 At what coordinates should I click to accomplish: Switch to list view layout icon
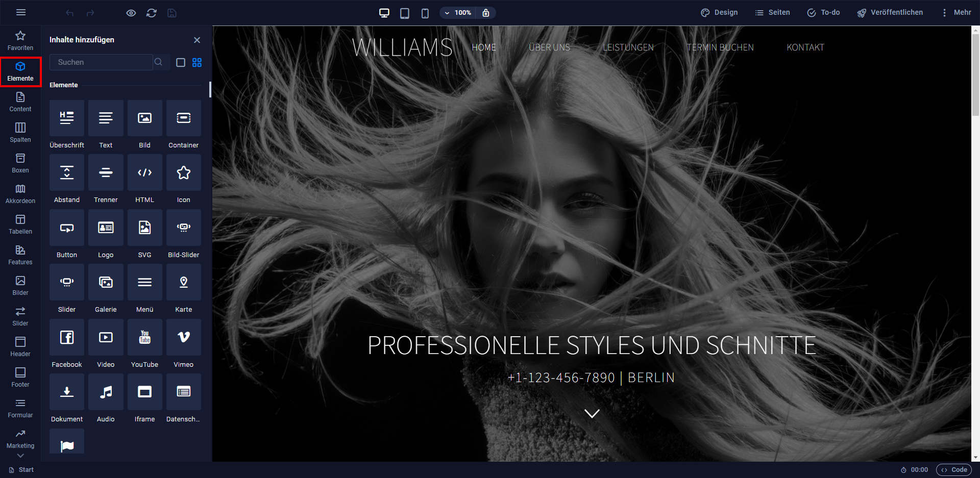tap(181, 62)
